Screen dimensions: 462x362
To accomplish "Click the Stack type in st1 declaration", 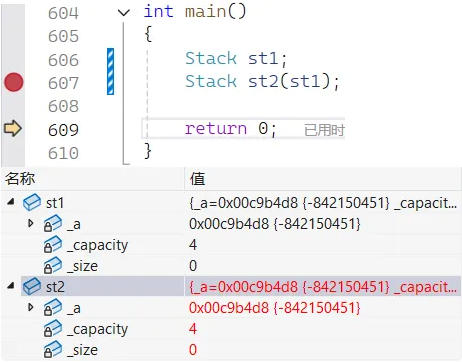I will tap(211, 58).
